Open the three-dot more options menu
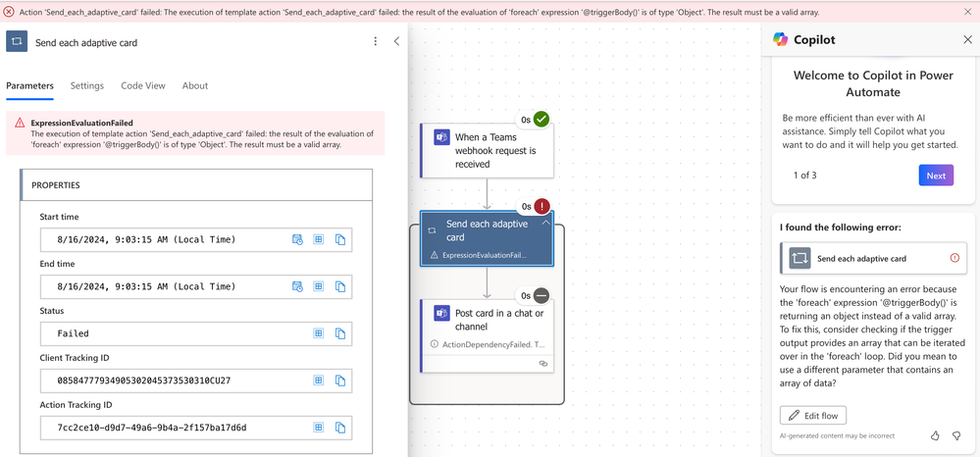Screen dimensions: 980x457 (x=375, y=41)
